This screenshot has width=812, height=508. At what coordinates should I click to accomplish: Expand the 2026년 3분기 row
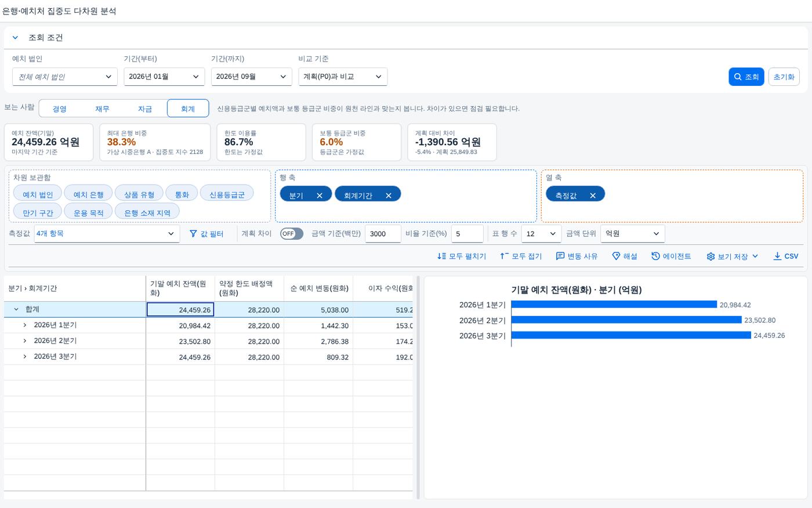click(25, 356)
